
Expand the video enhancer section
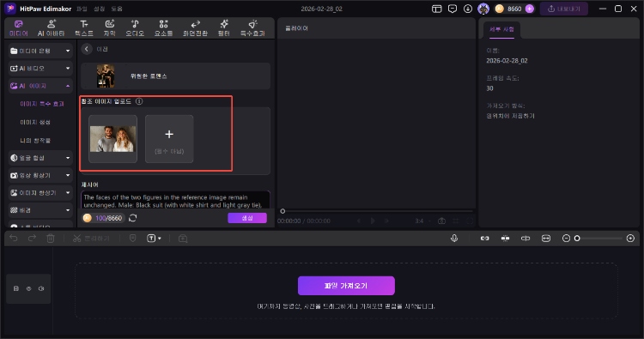68,175
